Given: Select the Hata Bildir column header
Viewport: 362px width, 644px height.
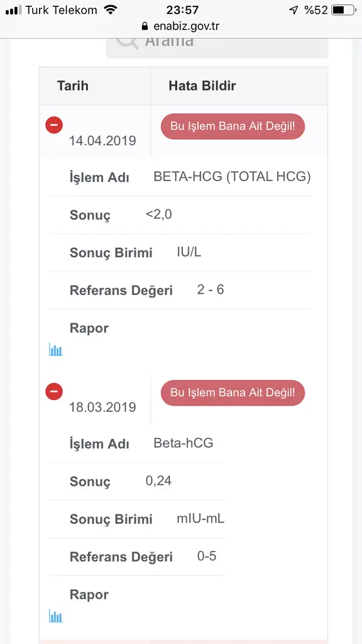Looking at the screenshot, I should pyautogui.click(x=202, y=86).
